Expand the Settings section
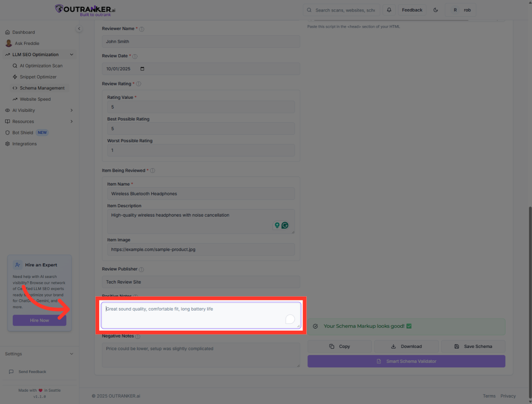This screenshot has height=404, width=532. click(39, 354)
